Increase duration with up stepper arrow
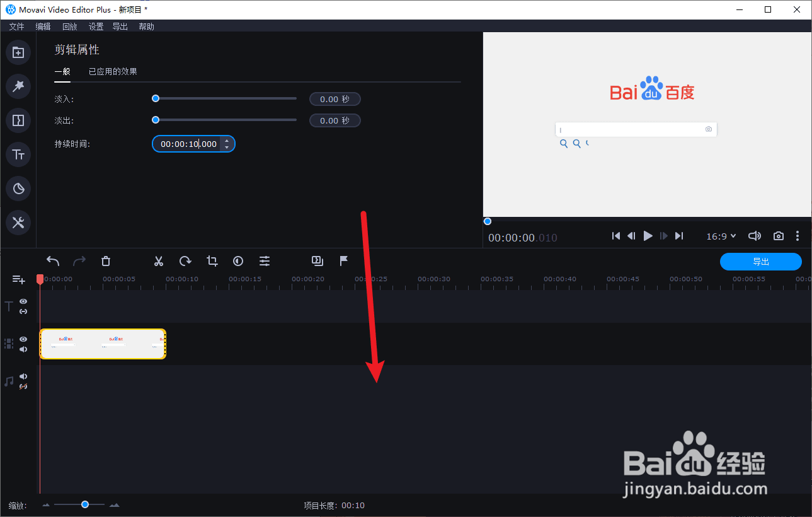 (x=227, y=141)
